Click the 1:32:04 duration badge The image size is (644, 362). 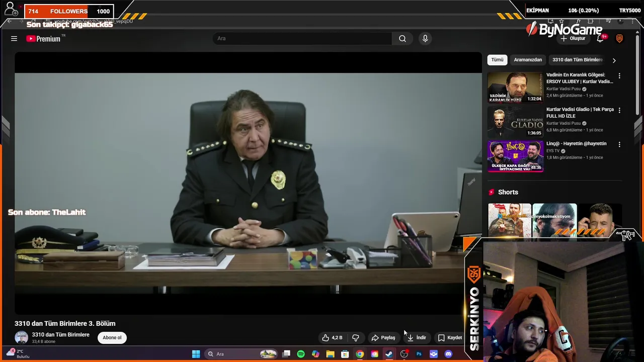[534, 99]
